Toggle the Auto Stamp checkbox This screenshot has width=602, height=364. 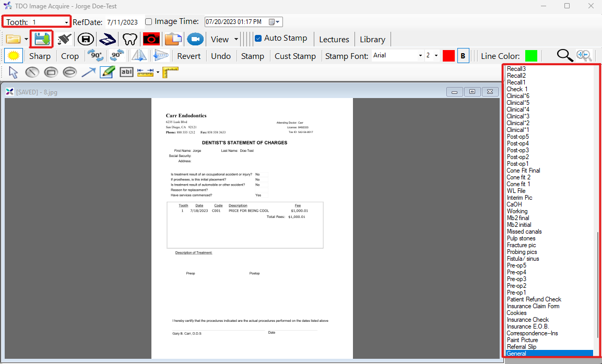258,38
